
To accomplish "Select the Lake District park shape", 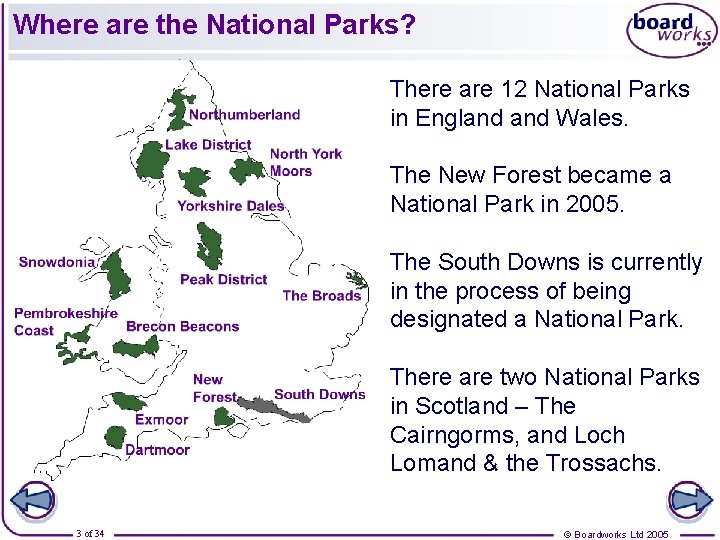I will click(x=152, y=160).
